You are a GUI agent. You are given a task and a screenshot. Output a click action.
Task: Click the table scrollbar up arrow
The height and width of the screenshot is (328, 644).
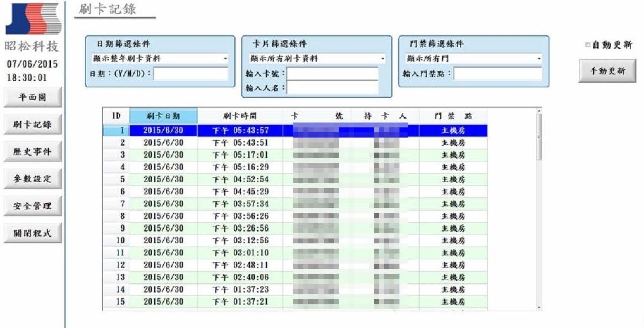point(539,111)
